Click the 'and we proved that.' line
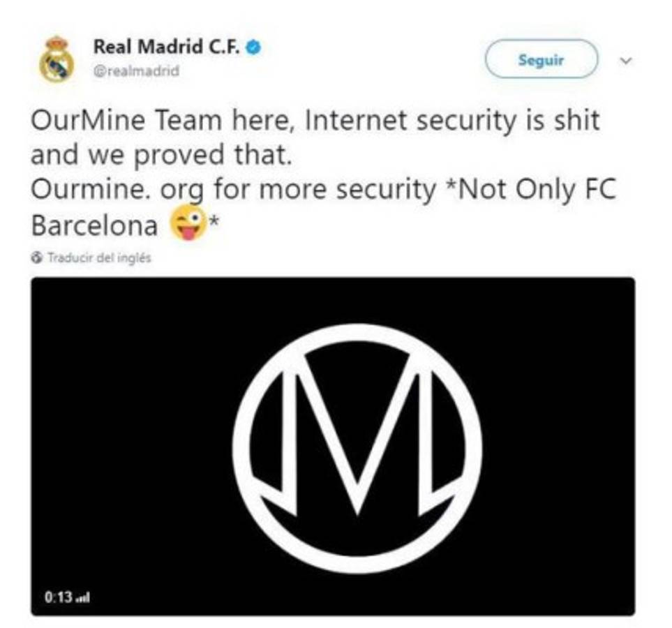Image resolution: width=672 pixels, height=628 pixels. click(161, 155)
